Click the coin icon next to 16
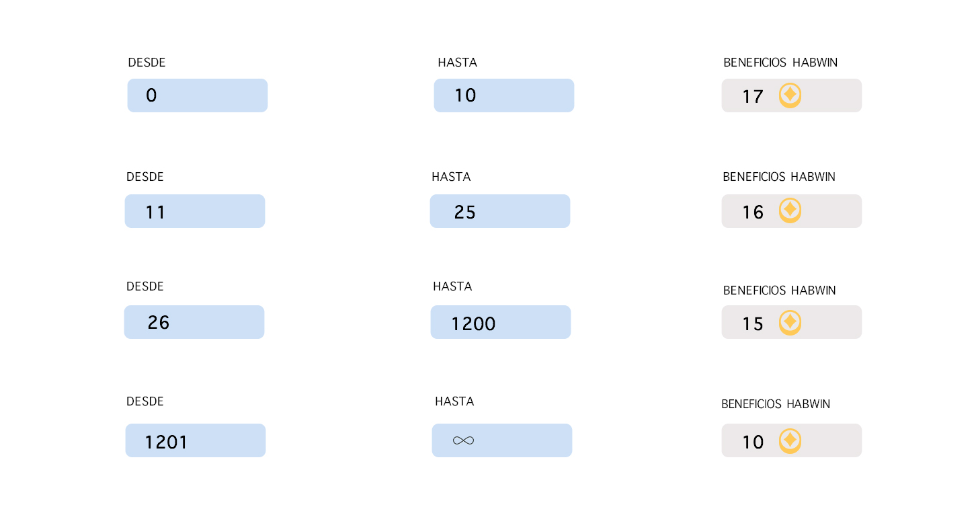The width and height of the screenshot is (980, 507). click(790, 210)
